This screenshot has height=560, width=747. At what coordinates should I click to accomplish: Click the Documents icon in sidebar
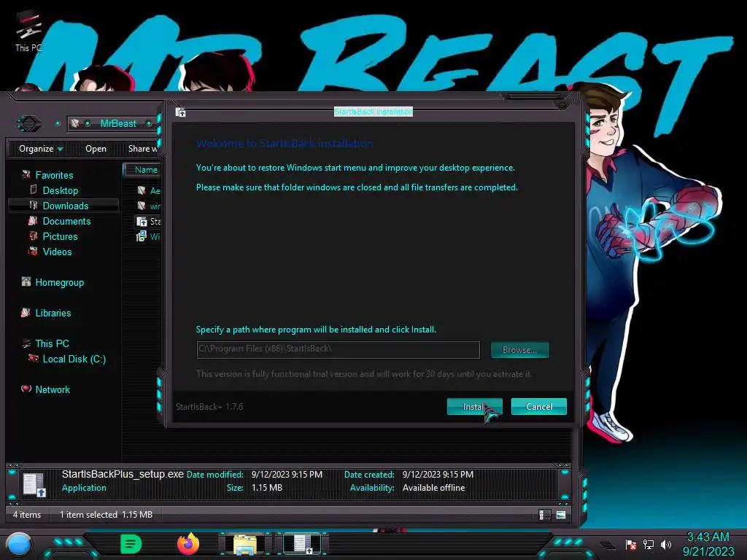[33, 220]
